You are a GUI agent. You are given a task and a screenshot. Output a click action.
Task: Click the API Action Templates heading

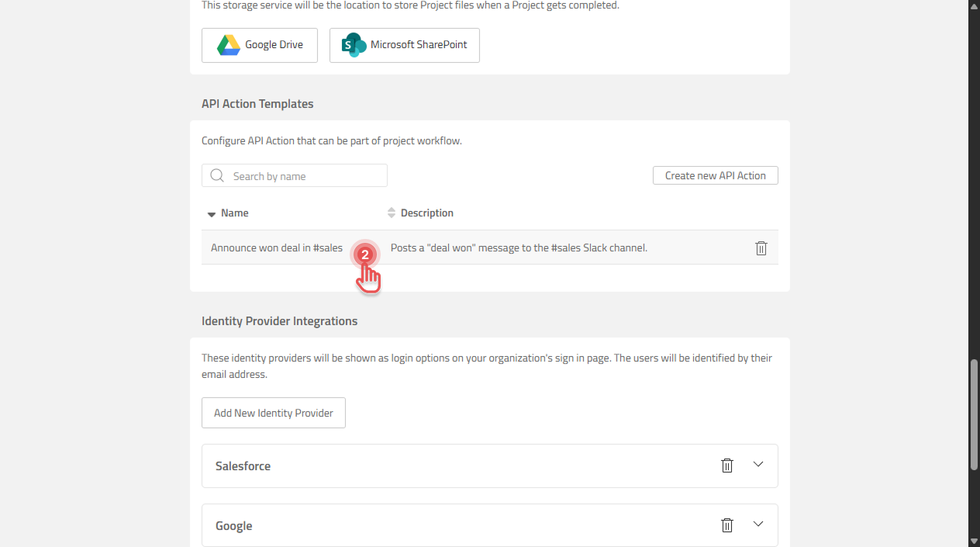point(257,104)
